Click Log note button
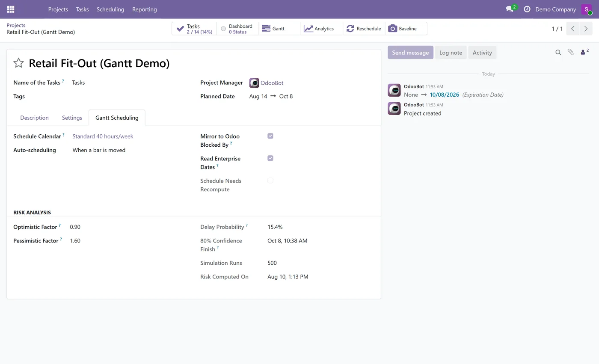Viewport: 599px width, 364px height. pyautogui.click(x=451, y=53)
